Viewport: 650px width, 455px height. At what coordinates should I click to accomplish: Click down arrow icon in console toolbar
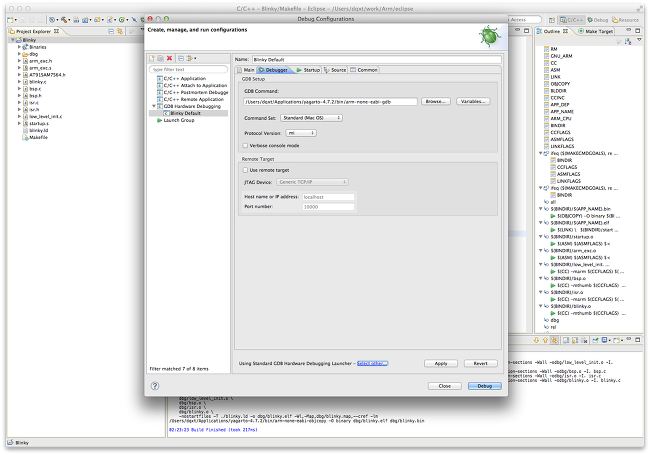[536, 340]
